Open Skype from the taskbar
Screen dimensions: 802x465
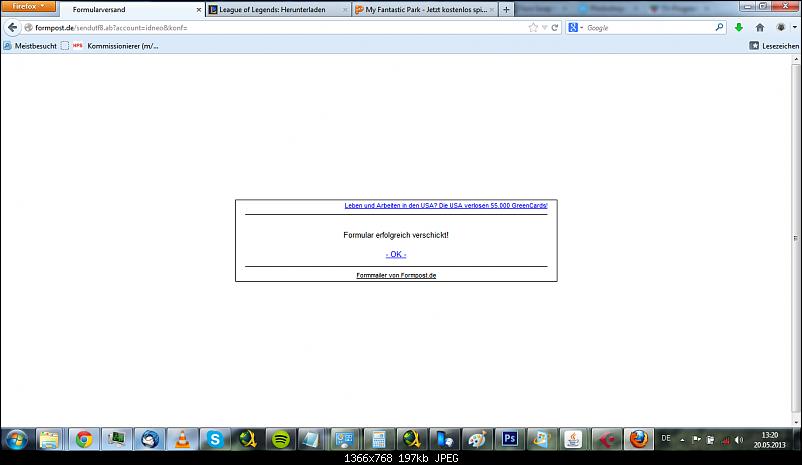(214, 439)
